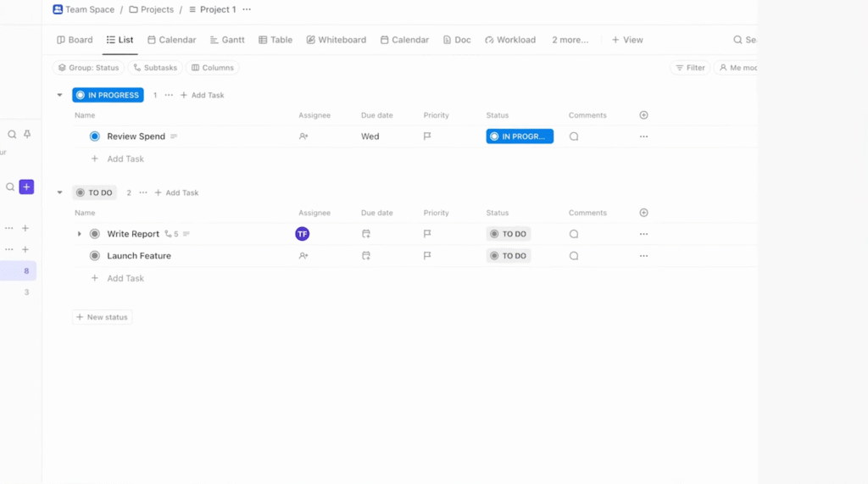Collapse the IN PROGRESS group

pos(59,96)
